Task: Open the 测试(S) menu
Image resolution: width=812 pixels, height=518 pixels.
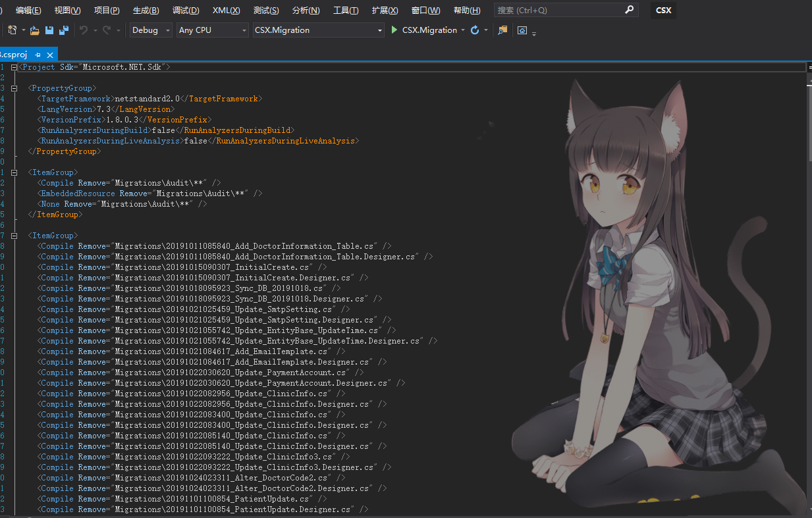Action: click(x=266, y=11)
